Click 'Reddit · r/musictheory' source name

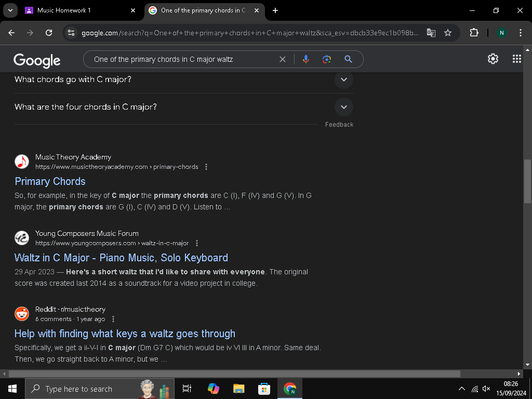point(70,309)
